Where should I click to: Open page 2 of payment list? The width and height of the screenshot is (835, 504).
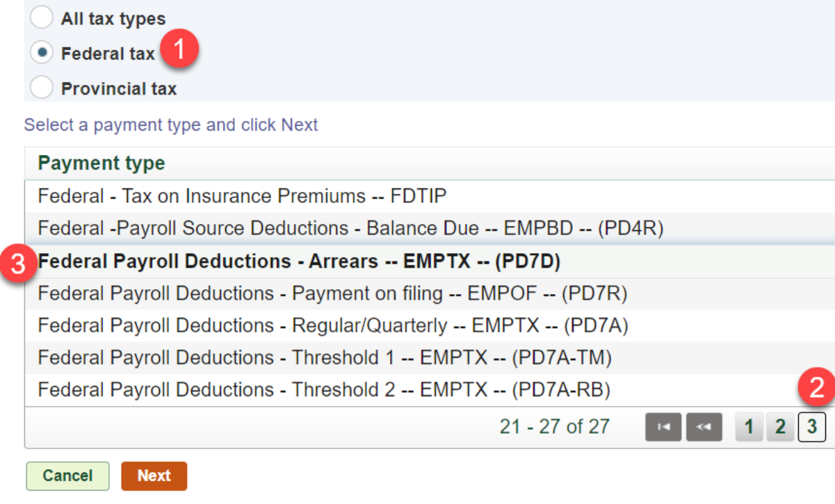pos(780,428)
